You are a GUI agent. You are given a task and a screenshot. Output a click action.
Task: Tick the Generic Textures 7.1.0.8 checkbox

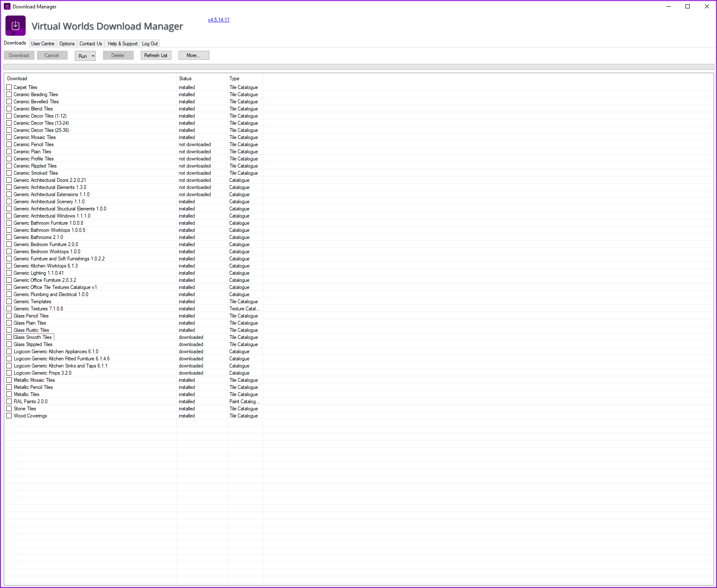[9, 309]
